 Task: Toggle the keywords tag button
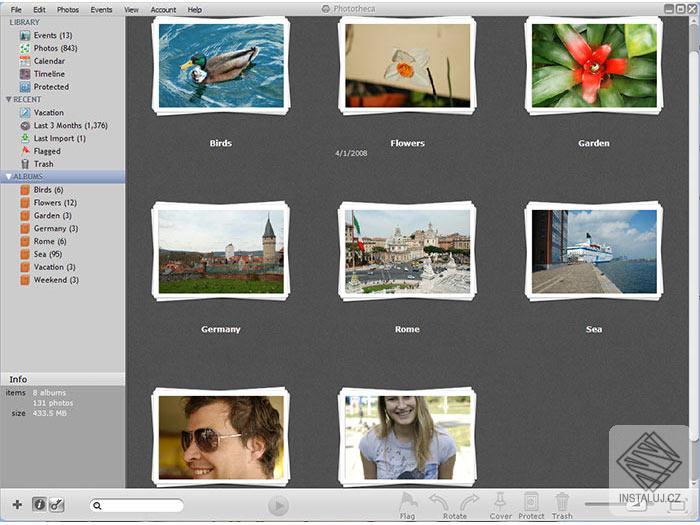(57, 505)
